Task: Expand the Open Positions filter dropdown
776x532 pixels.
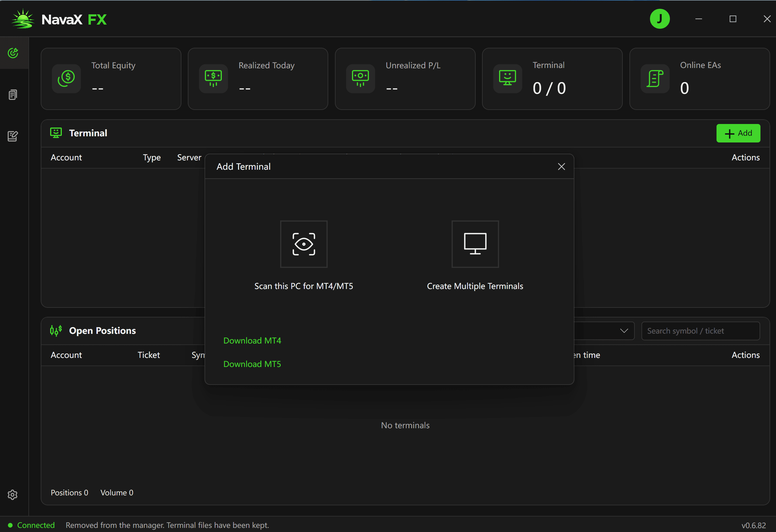Action: [x=624, y=331]
